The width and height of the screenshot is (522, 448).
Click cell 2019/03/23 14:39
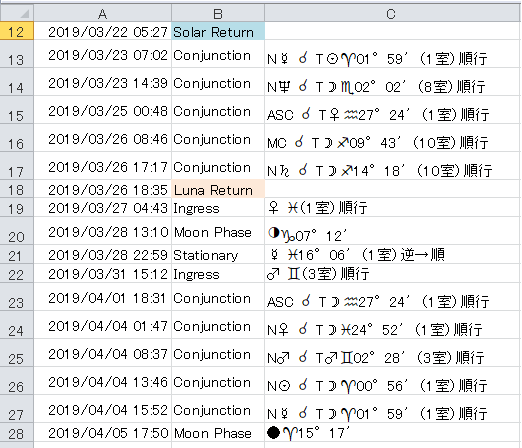coord(102,82)
